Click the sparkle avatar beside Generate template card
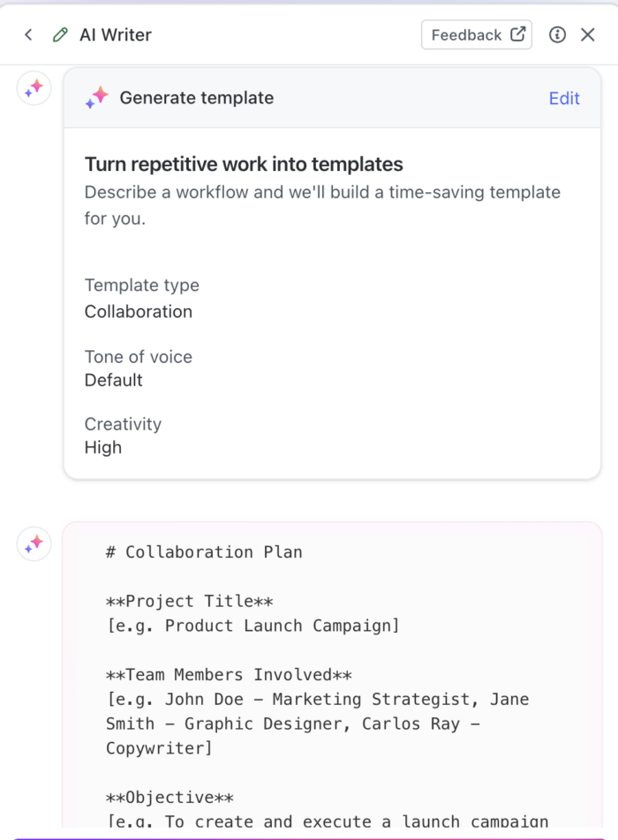The image size is (618, 840). coord(34,88)
